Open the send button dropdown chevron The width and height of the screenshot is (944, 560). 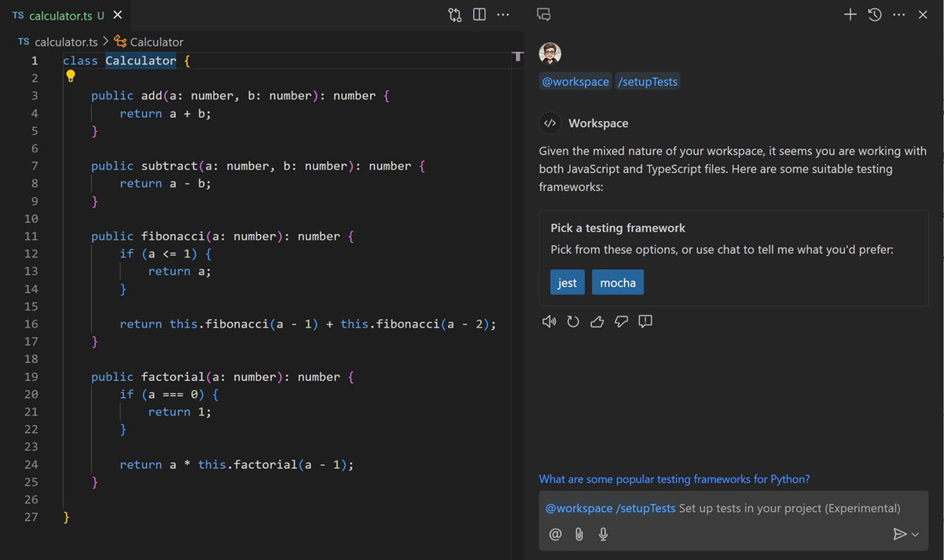pyautogui.click(x=914, y=534)
